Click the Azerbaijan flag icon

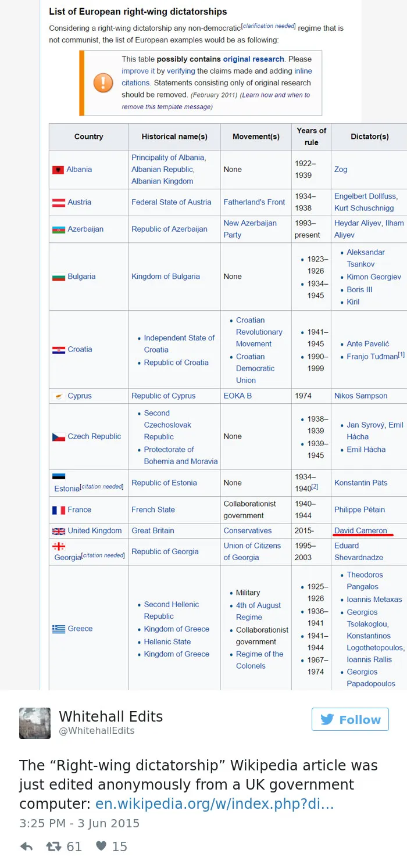pyautogui.click(x=58, y=229)
